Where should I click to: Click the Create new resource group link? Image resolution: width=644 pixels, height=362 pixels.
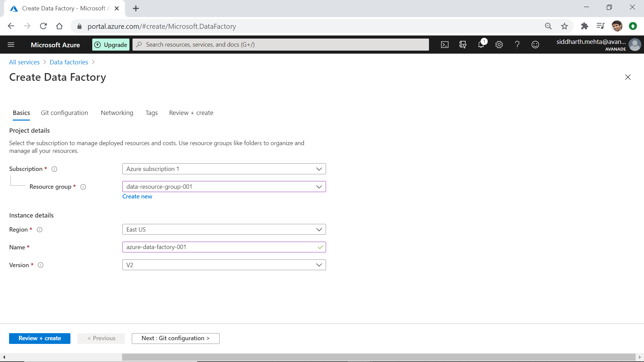point(137,196)
